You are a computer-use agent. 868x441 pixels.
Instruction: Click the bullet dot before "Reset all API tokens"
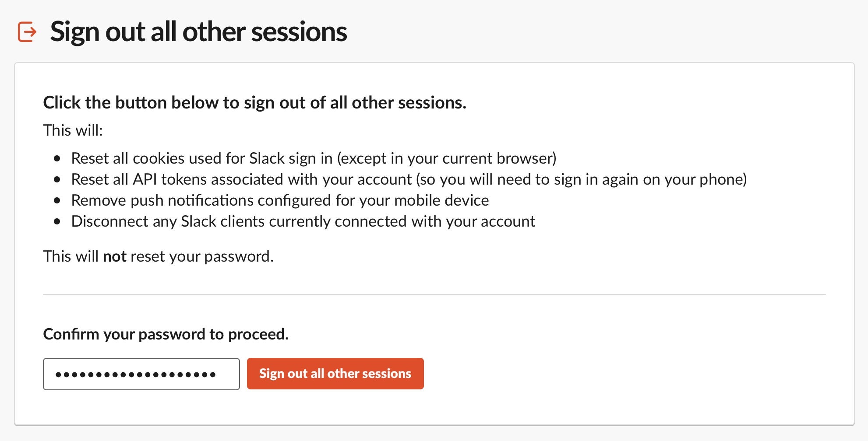point(57,180)
